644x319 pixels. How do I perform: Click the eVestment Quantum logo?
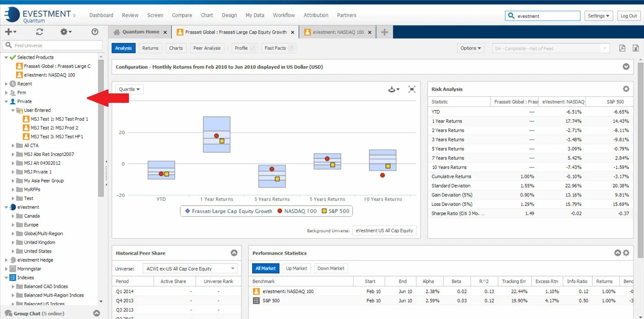click(x=39, y=15)
